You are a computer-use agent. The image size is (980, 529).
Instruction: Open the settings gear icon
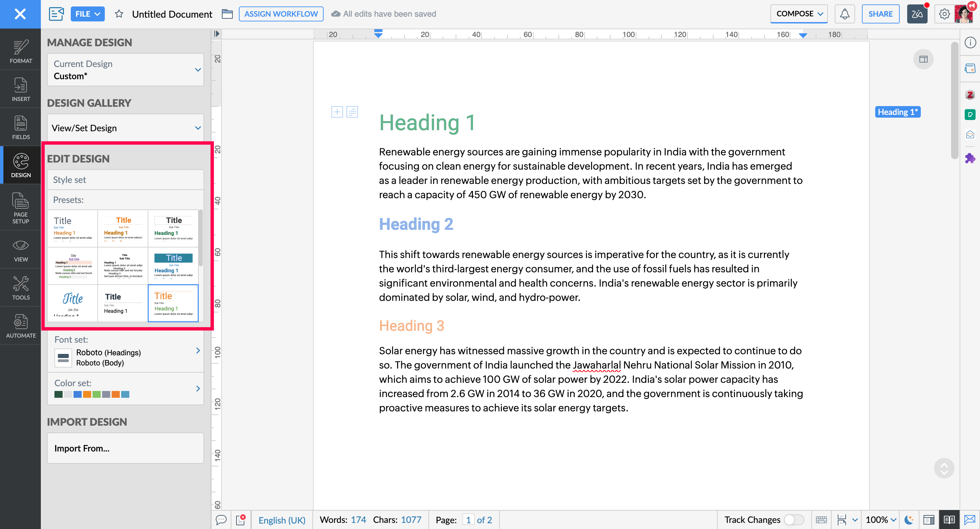tap(944, 14)
